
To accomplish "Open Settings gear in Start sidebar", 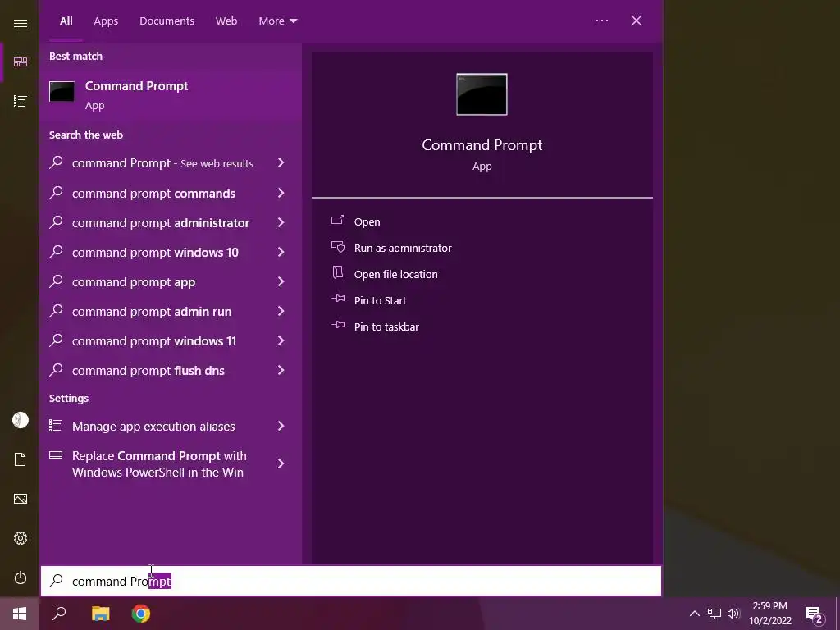I will click(21, 538).
